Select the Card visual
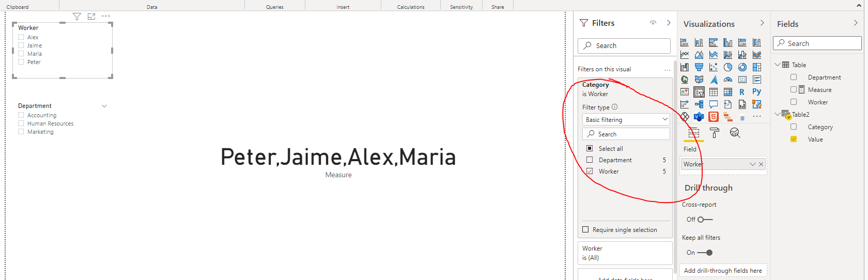Viewport: 868px width, 280px height. tap(742, 80)
